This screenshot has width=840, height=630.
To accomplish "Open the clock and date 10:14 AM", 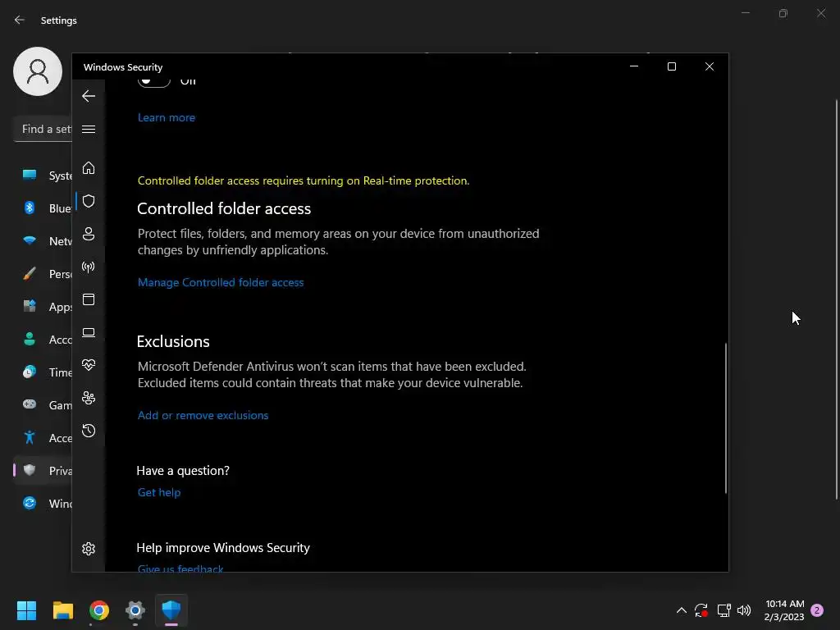I will 784,610.
